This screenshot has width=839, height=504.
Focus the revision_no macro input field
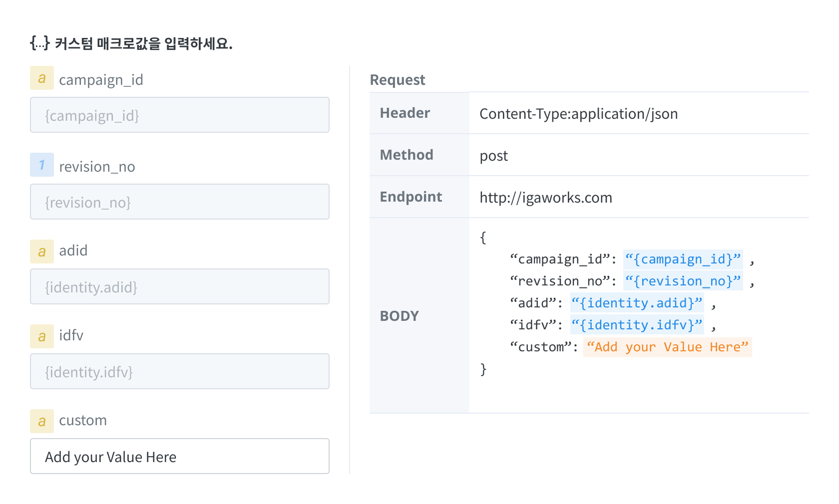(180, 202)
